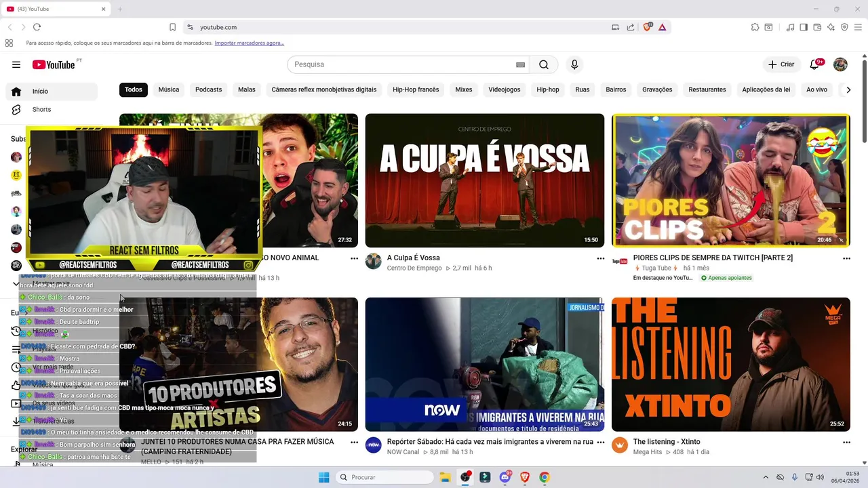Open the Brave VPN shield icon
The width and height of the screenshot is (868, 488).
[844, 27]
